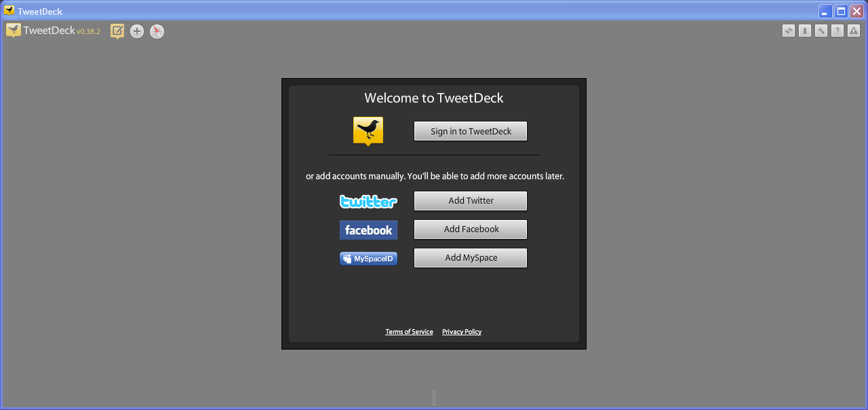Click the help question mark icon
Screen dimensions: 868x410
coord(837,31)
